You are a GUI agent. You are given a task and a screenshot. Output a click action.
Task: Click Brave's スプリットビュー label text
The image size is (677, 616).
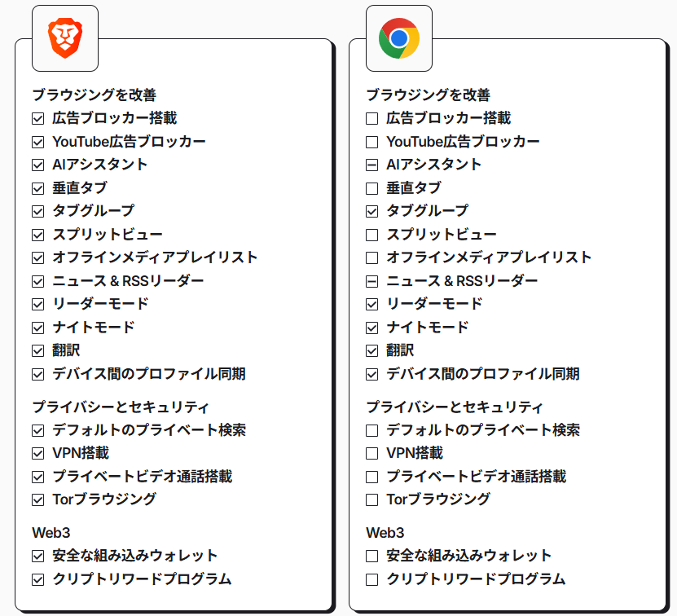pos(108,234)
